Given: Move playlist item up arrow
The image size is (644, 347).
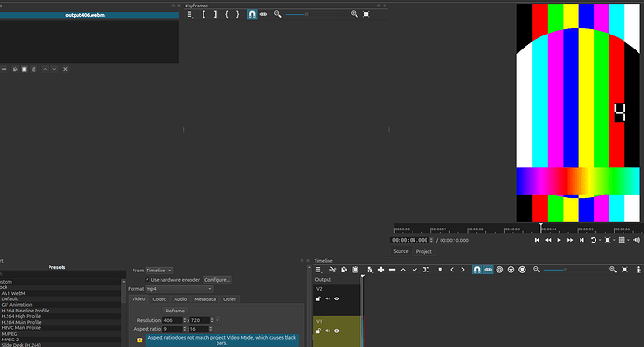Looking at the screenshot, I should click(x=45, y=69).
